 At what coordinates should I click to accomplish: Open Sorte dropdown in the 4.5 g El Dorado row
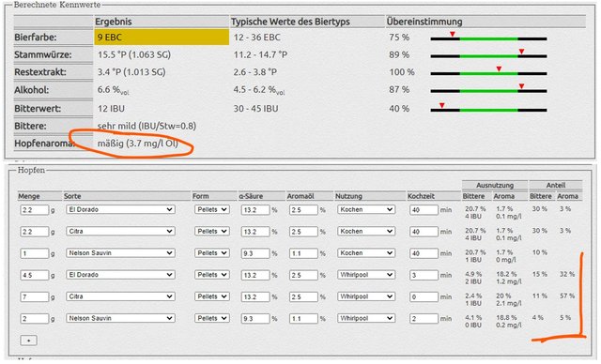coord(120,275)
